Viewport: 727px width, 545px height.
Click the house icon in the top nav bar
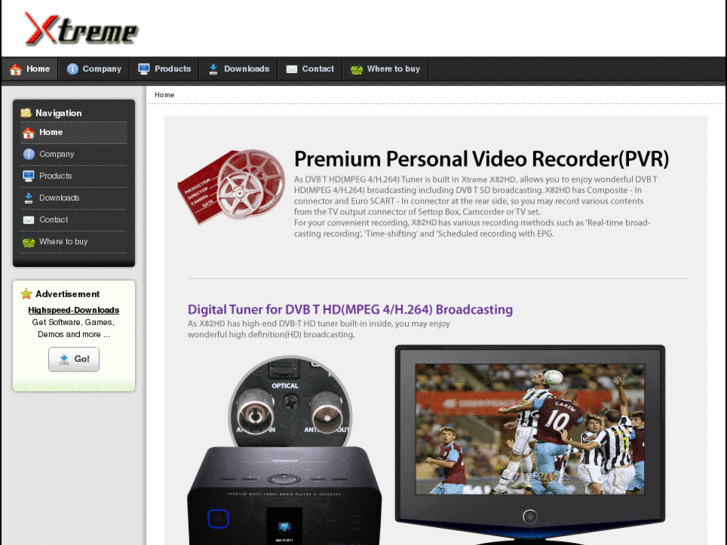click(16, 70)
